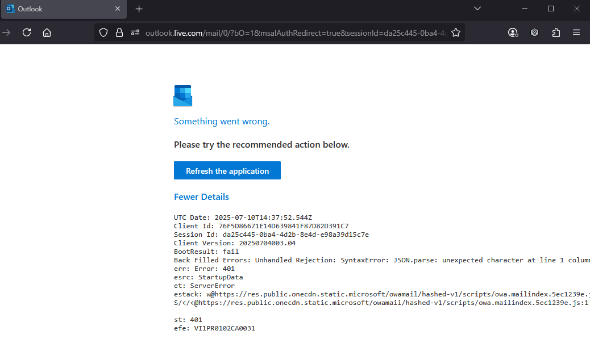Expand the list all tabs chevron

(x=477, y=9)
